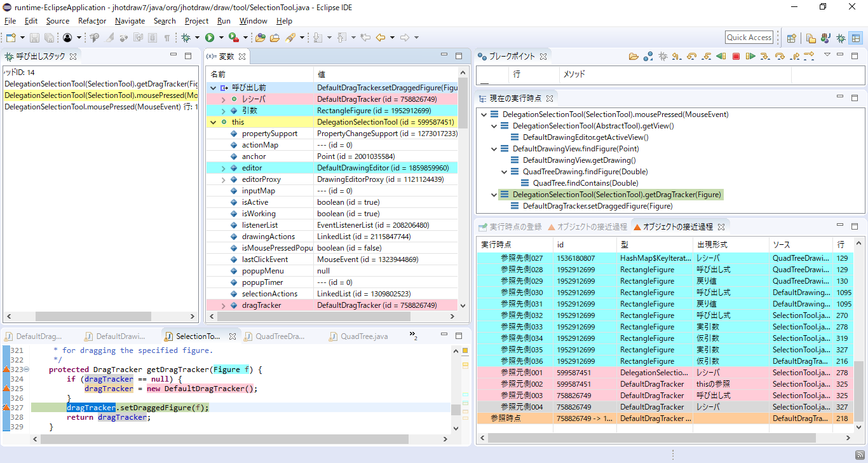Click green Resume forward icon in ブレークポイント view
The image size is (868, 463).
(750, 56)
